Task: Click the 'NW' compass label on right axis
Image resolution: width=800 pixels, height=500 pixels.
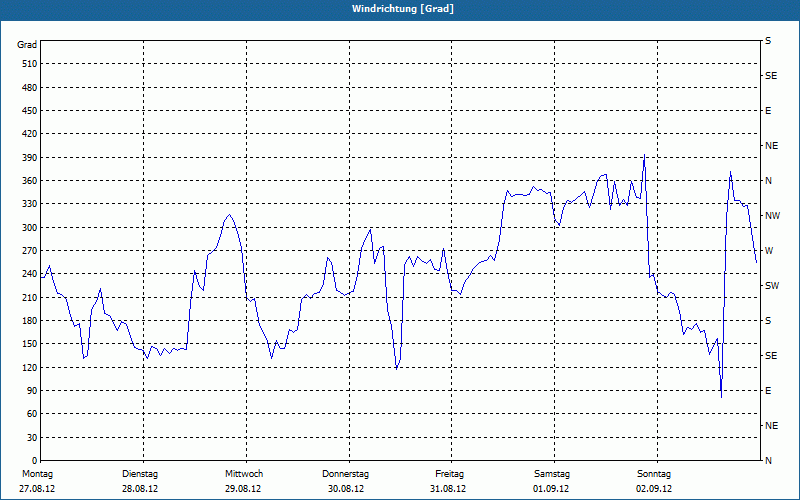Action: (773, 216)
